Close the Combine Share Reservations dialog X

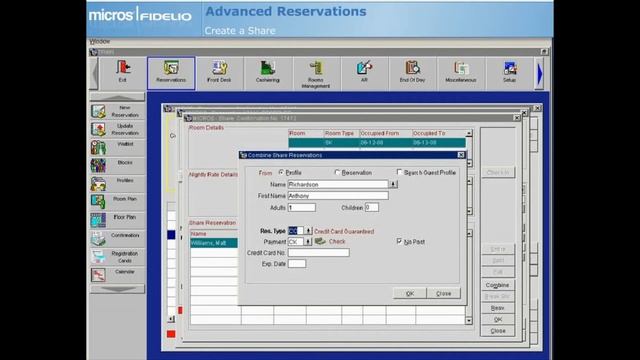461,155
